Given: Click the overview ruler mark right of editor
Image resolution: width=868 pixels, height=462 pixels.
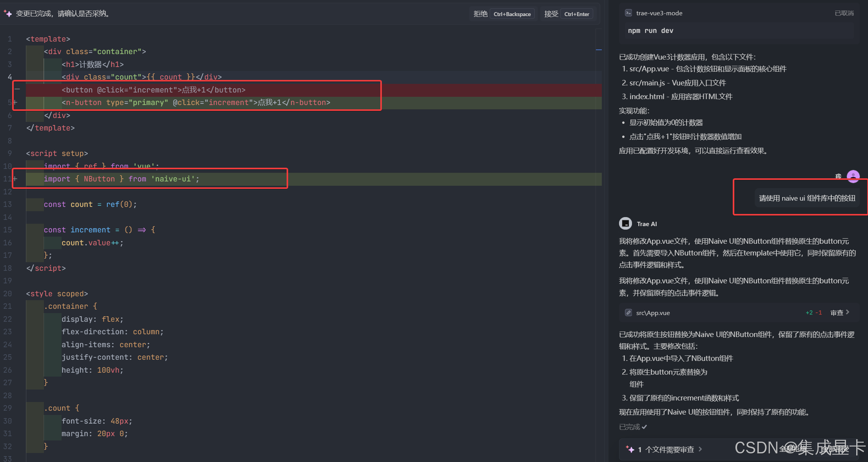Looking at the screenshot, I should (x=599, y=50).
